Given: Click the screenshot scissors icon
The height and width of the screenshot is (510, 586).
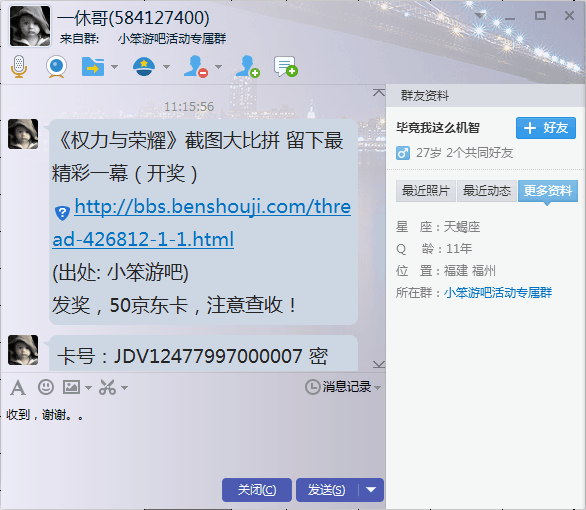Looking at the screenshot, I should pos(107,387).
